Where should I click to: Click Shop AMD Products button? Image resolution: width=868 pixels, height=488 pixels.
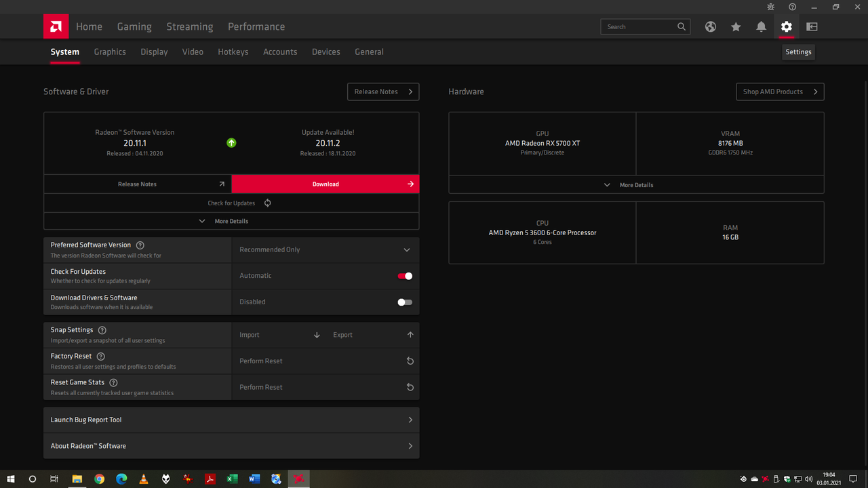pos(780,91)
